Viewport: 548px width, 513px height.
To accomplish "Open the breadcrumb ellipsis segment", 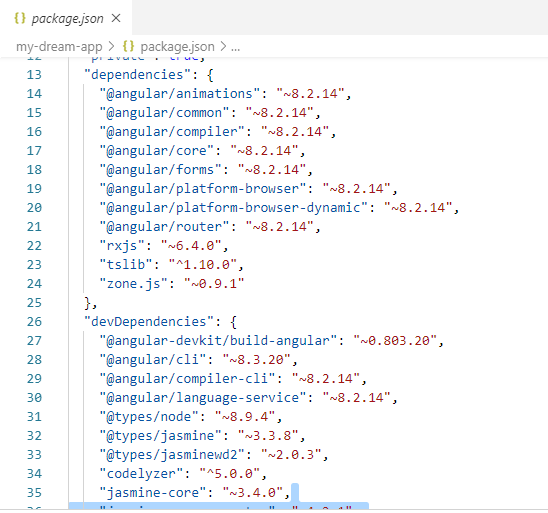I will point(236,48).
